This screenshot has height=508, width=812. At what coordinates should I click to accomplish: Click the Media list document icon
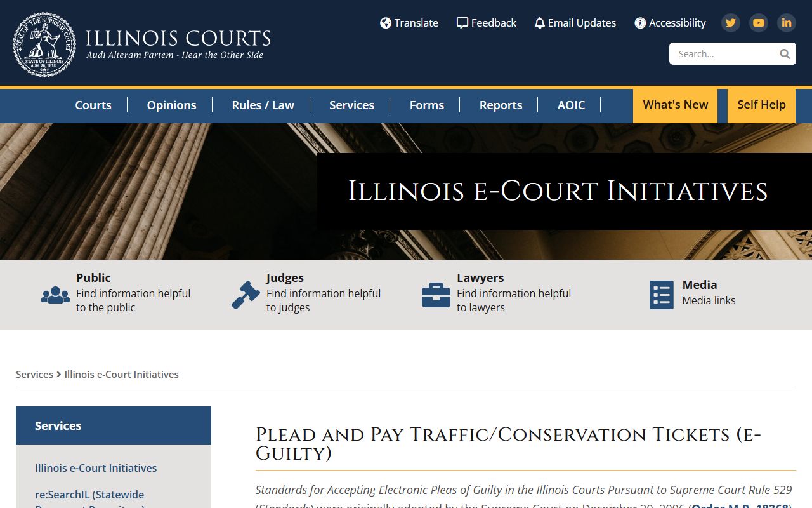tap(662, 295)
